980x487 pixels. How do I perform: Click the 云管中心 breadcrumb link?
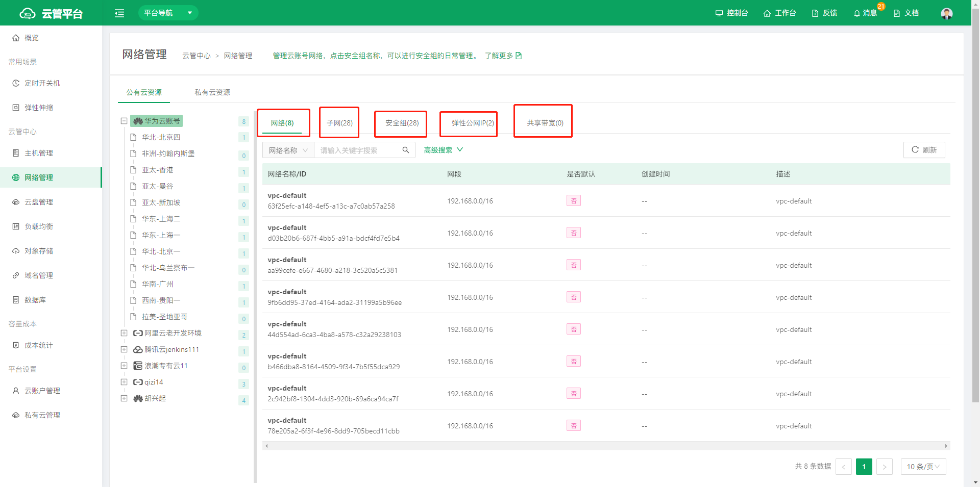pyautogui.click(x=197, y=56)
